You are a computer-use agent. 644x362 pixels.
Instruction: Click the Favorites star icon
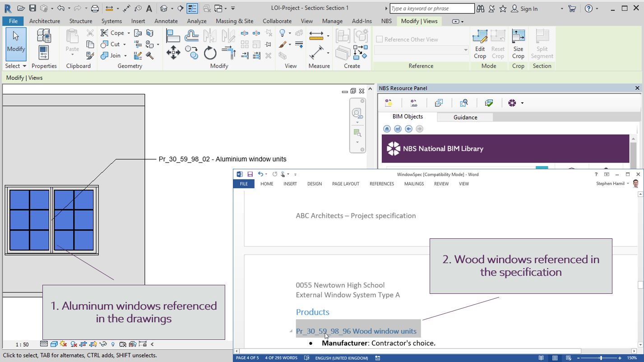point(503,8)
